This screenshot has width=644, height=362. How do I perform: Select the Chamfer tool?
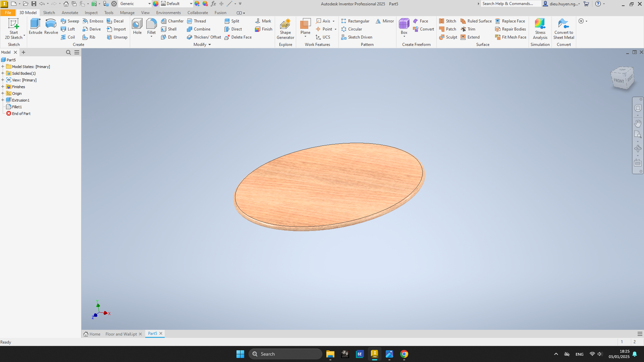pos(172,21)
